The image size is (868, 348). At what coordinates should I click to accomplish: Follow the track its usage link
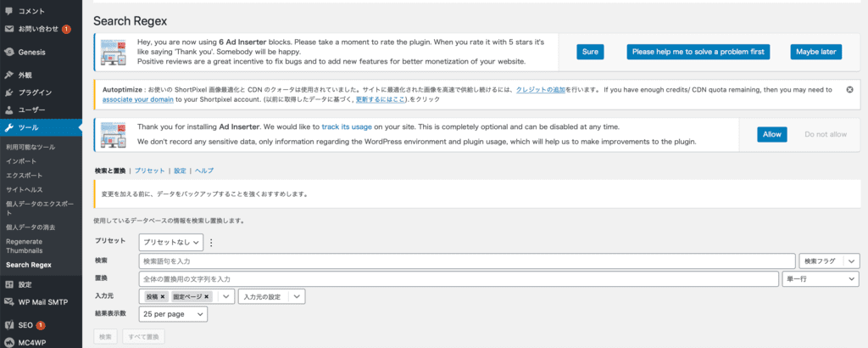347,126
